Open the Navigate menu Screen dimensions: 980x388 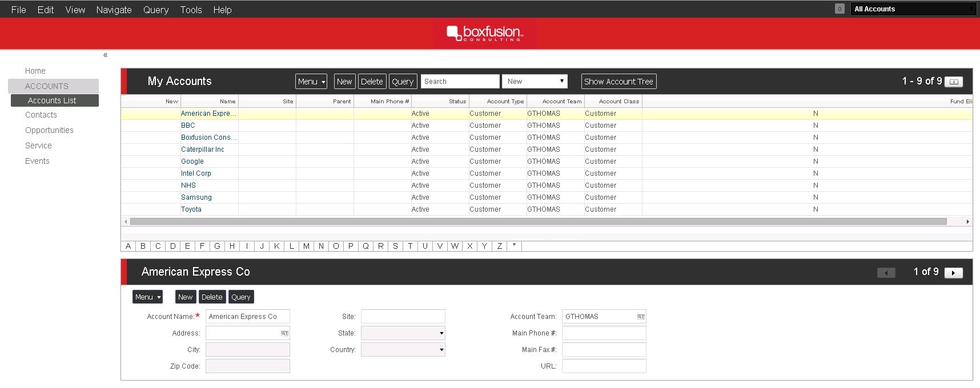pos(114,10)
